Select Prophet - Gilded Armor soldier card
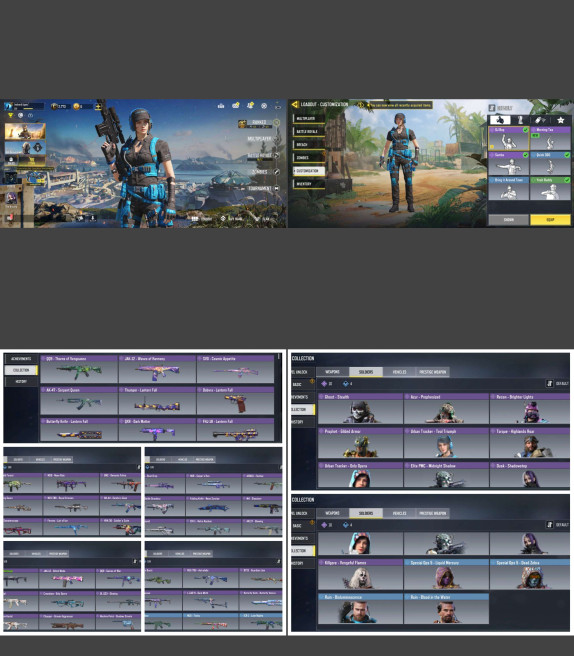 click(360, 443)
